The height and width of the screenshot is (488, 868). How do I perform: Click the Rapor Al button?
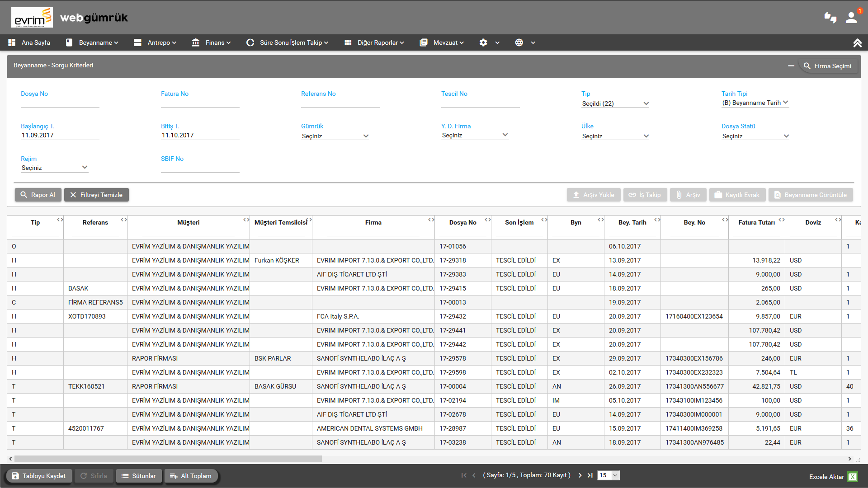click(x=38, y=195)
